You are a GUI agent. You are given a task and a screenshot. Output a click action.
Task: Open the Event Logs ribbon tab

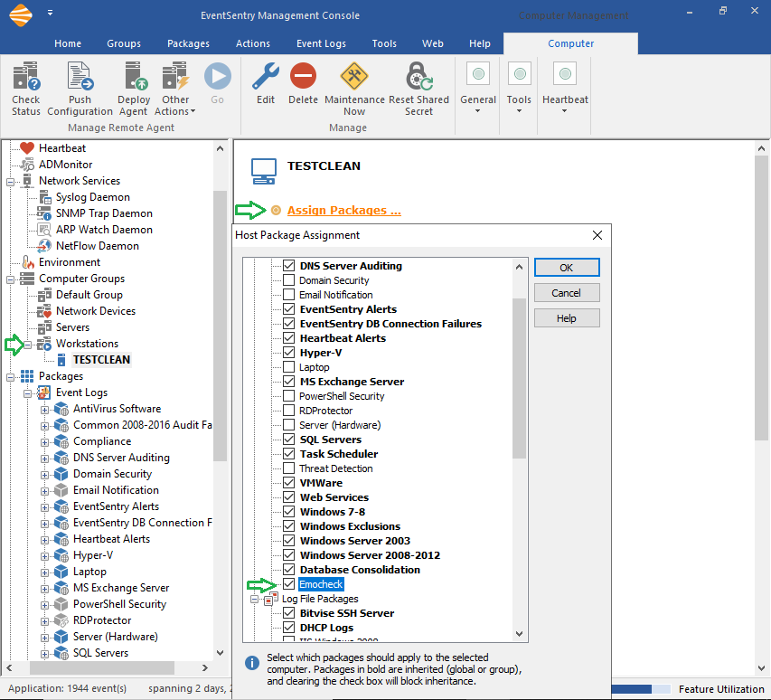(x=321, y=43)
